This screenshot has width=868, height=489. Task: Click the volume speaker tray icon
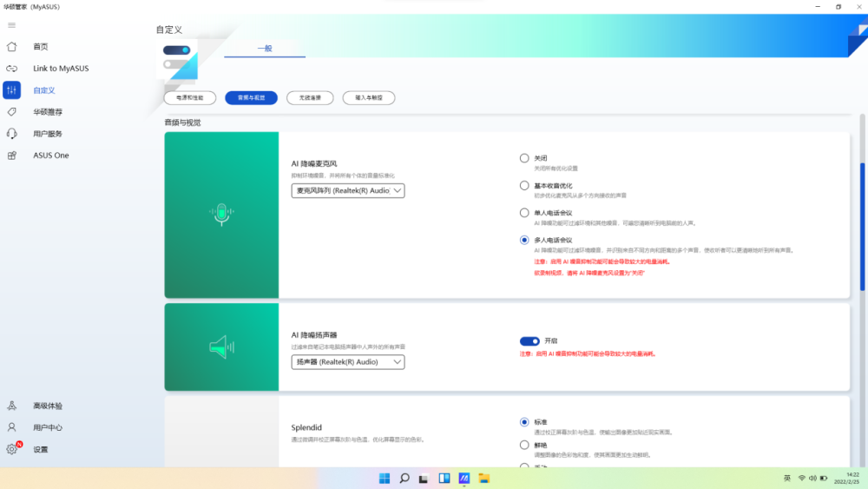[x=812, y=479]
